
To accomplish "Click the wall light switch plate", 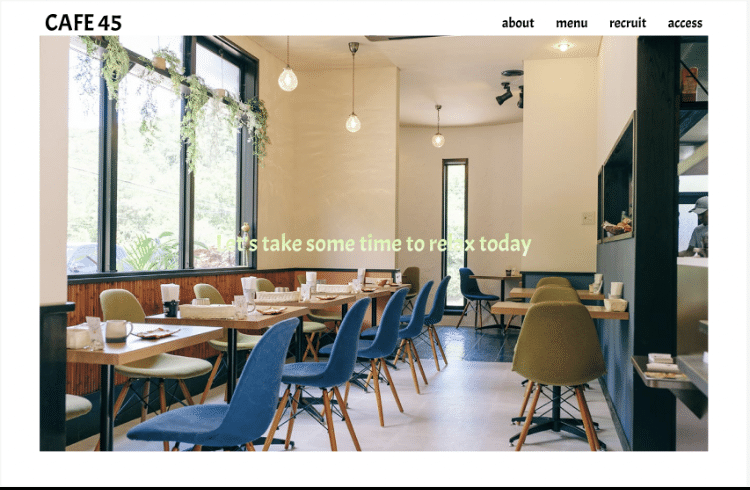I will click(x=588, y=218).
